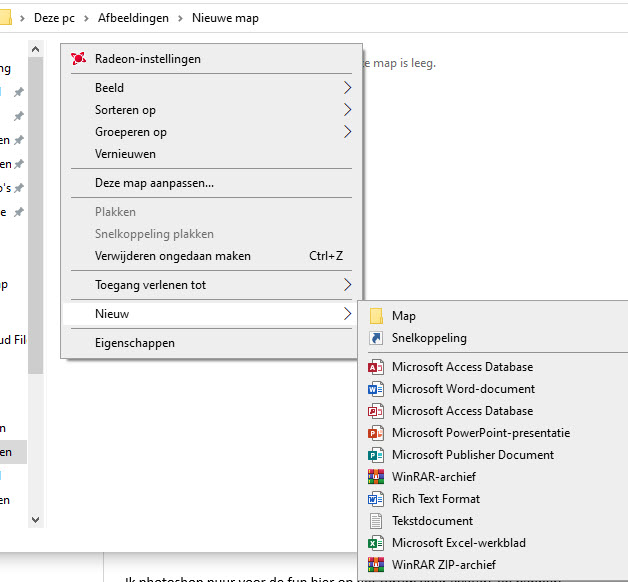Click the PowerPoint-presentatie icon
Image resolution: width=628 pixels, height=582 pixels.
point(376,433)
